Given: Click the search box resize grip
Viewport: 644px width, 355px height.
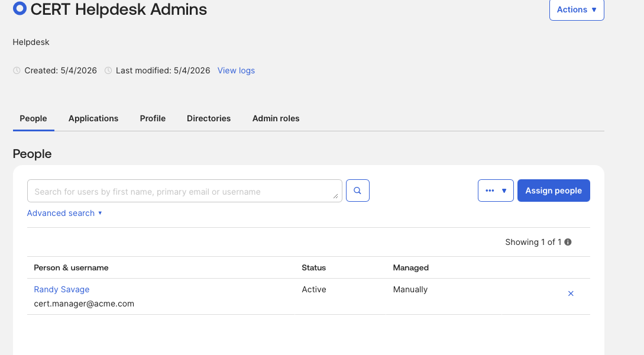Looking at the screenshot, I should (x=335, y=196).
